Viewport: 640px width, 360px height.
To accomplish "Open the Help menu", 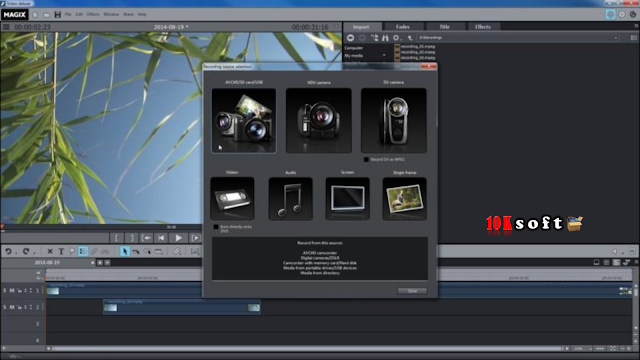I will 142,14.
